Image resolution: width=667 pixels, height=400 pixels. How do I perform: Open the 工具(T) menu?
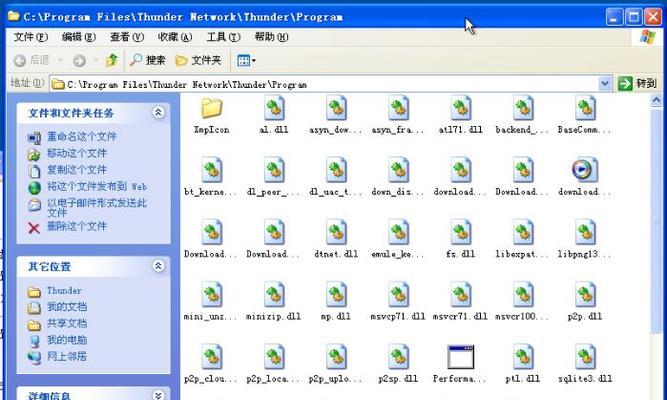click(224, 37)
